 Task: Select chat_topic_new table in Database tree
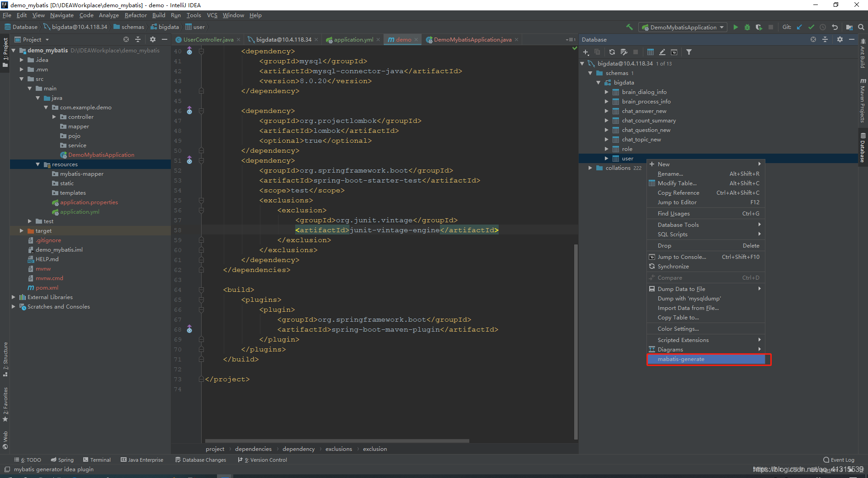click(641, 140)
